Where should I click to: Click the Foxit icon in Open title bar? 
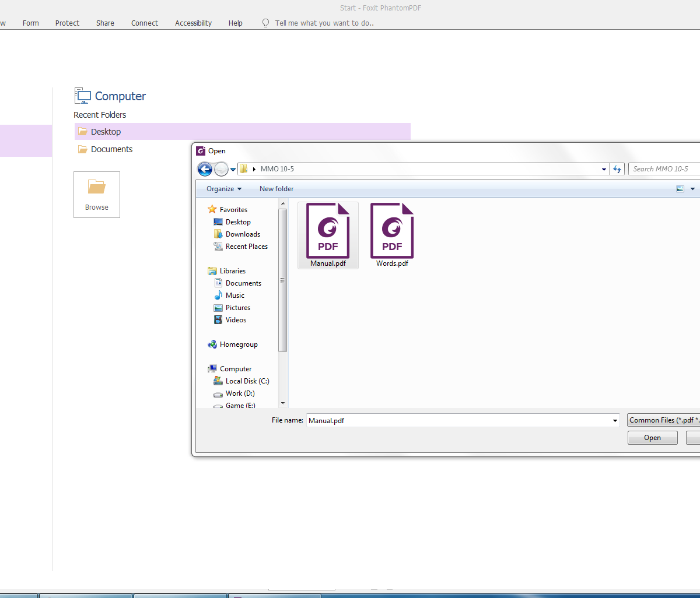pyautogui.click(x=201, y=151)
